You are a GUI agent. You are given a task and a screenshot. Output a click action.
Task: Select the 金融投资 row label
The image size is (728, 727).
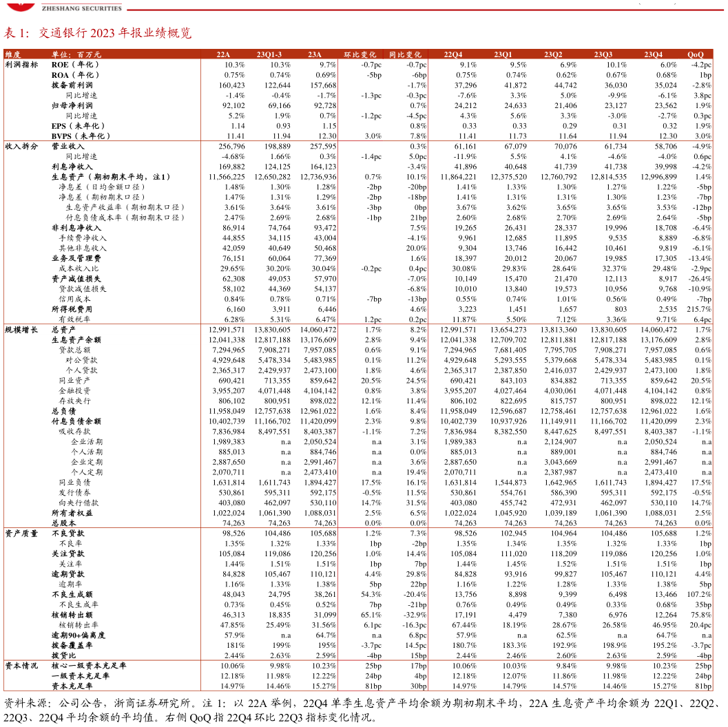click(x=74, y=391)
